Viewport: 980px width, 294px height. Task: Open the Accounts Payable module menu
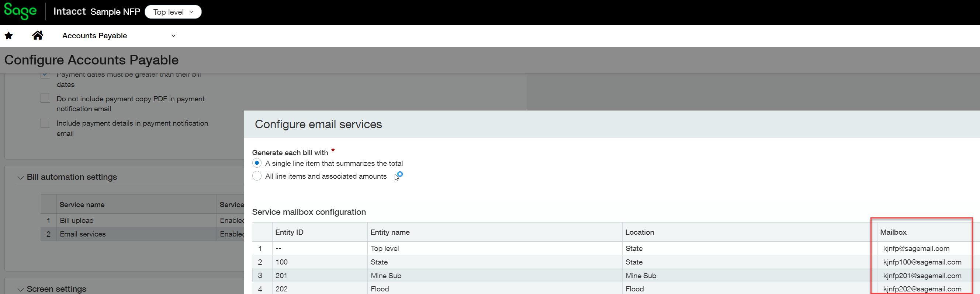coord(95,36)
